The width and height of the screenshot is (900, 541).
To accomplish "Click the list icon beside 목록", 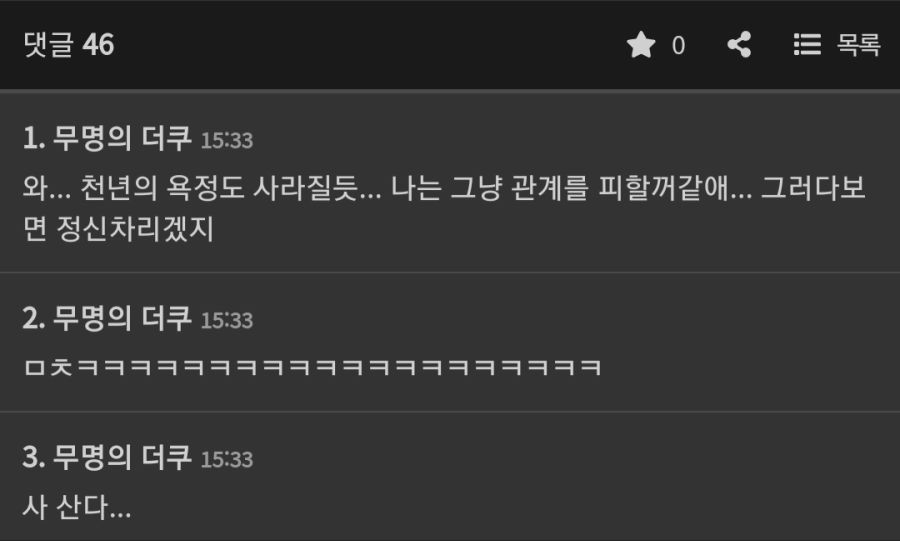I will pos(807,45).
